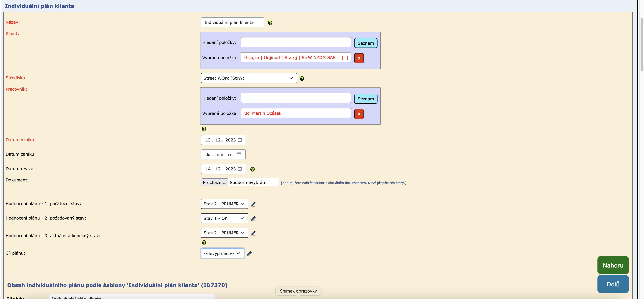Open calendar picker for Datum zaniku
Screen dimensions: 644x299
click(239, 154)
